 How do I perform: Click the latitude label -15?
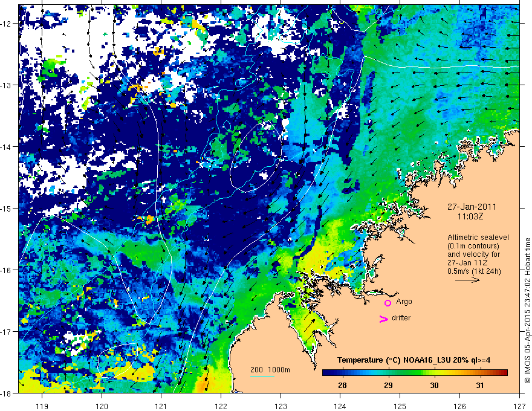click(x=7, y=208)
